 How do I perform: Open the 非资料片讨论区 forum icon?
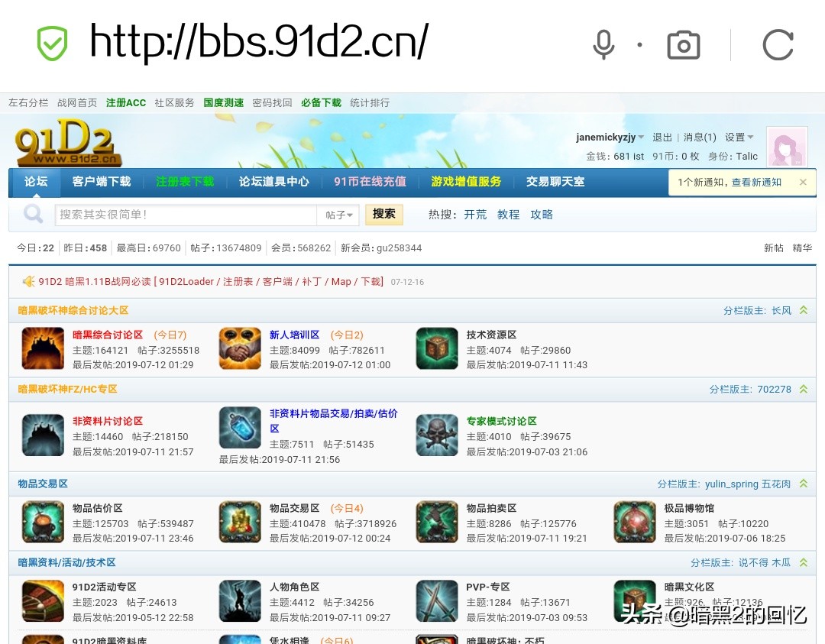pos(43,435)
